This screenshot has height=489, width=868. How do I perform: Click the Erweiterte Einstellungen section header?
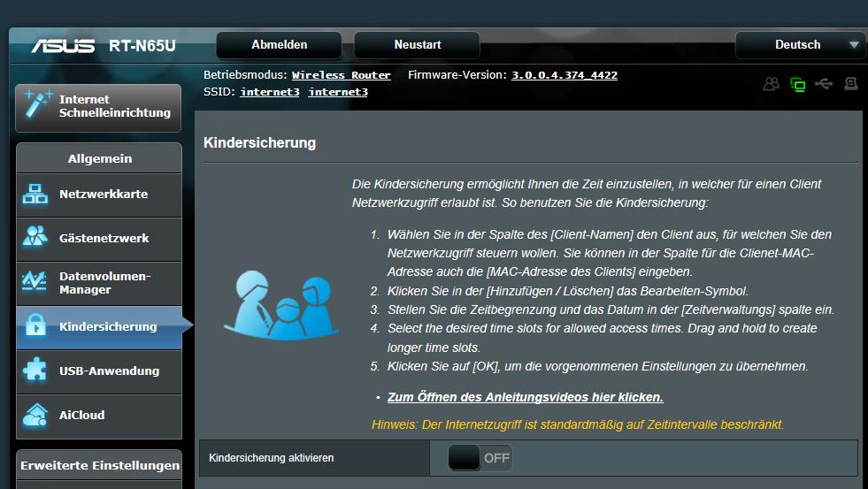point(99,465)
